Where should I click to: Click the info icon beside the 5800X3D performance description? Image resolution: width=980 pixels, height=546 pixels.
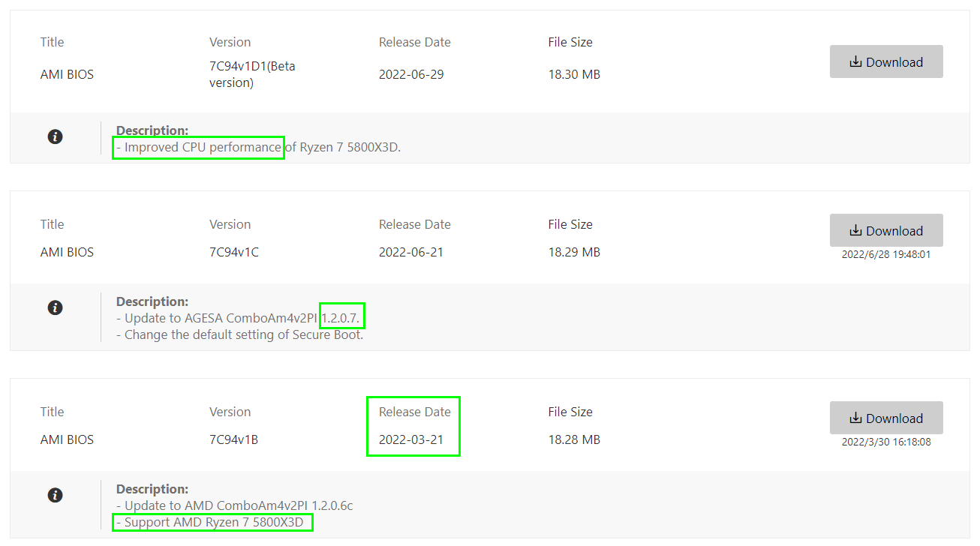[x=55, y=136]
